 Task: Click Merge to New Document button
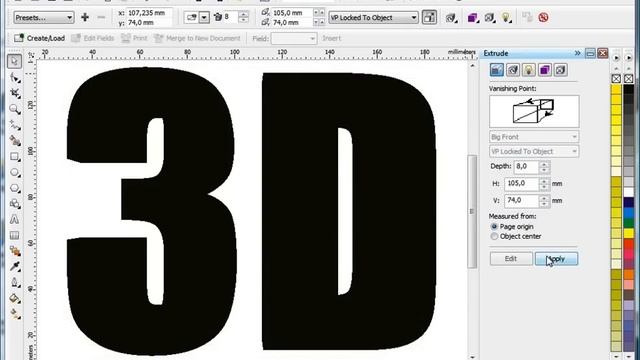point(197,38)
